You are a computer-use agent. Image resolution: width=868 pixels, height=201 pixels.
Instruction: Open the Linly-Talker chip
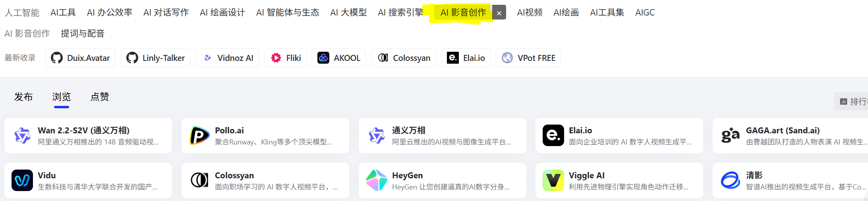[155, 58]
